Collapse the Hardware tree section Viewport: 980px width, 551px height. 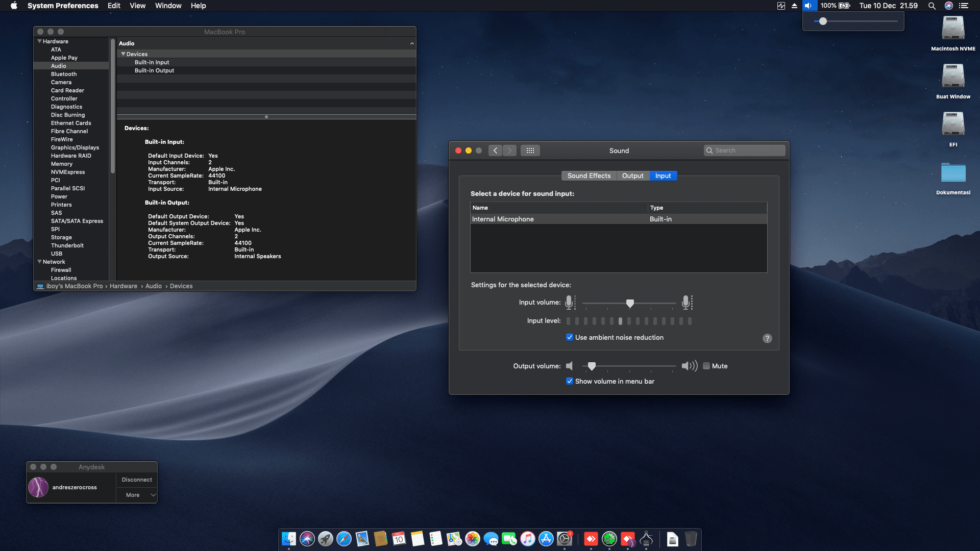click(x=39, y=41)
